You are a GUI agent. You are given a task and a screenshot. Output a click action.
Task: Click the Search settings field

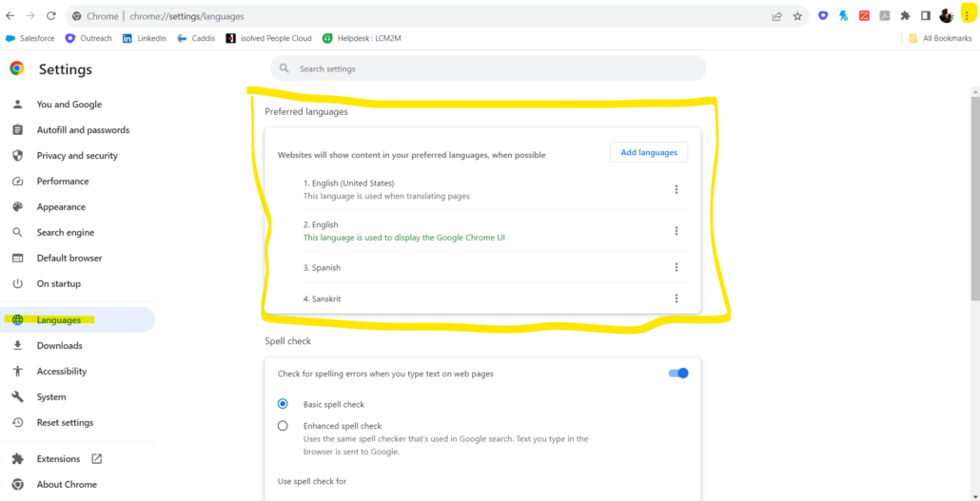point(488,68)
